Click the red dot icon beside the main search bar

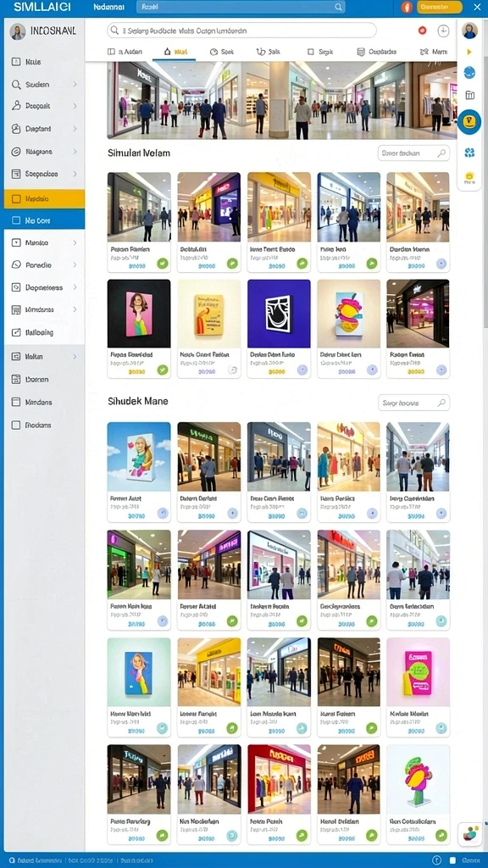coord(422,31)
